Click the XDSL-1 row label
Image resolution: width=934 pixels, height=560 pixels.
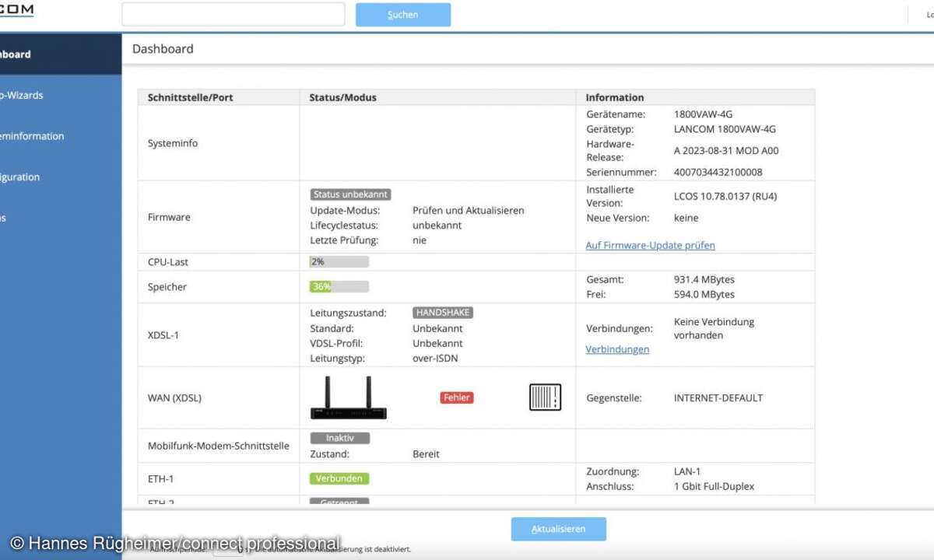tap(163, 335)
